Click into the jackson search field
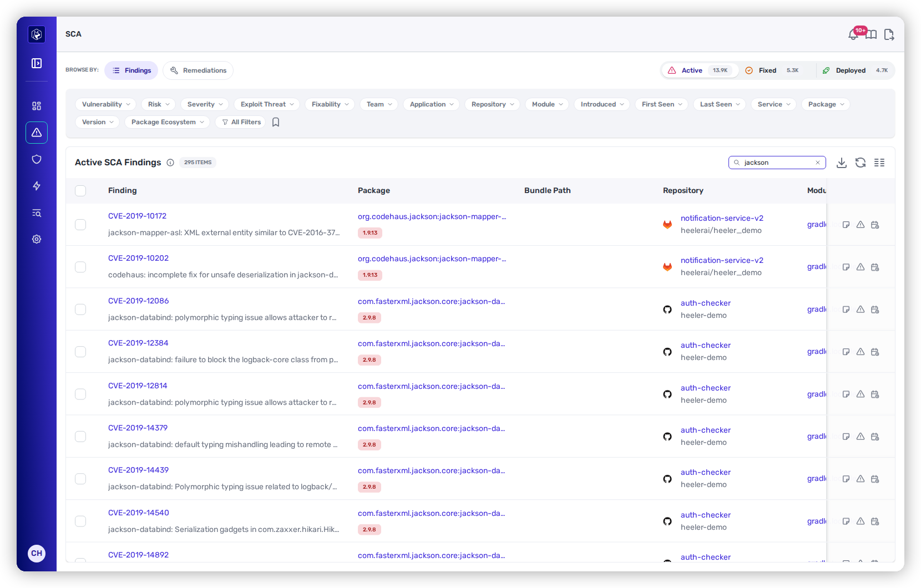921x588 pixels. [x=777, y=163]
